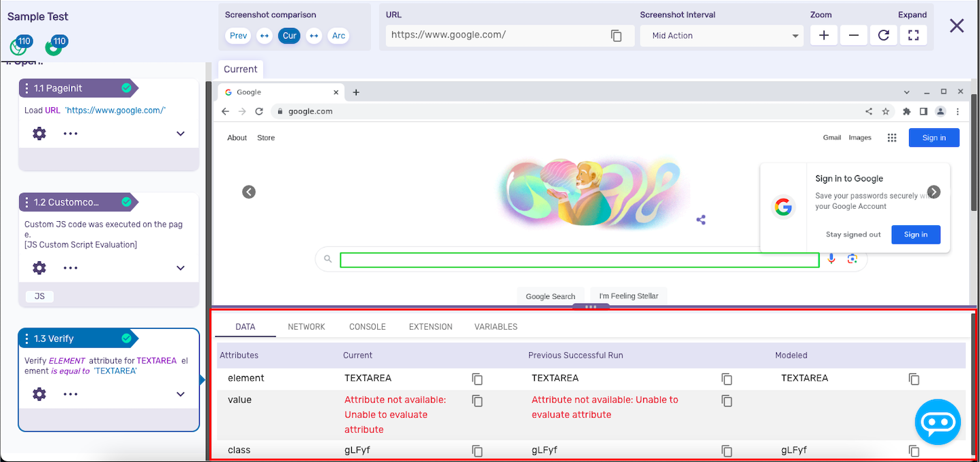Click the TEXTAREA value under Modeled
This screenshot has height=462, width=980.
805,378
